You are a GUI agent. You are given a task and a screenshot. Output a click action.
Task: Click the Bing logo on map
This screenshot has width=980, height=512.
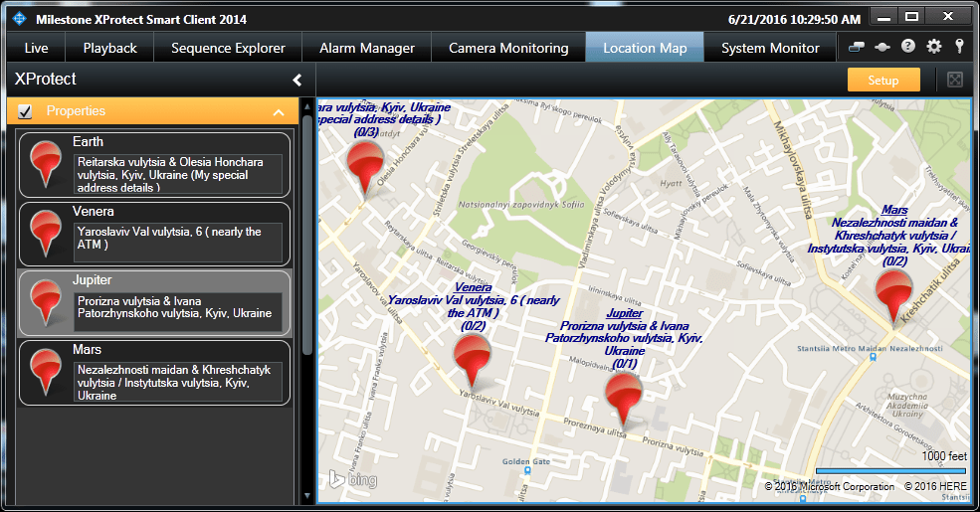[x=353, y=479]
